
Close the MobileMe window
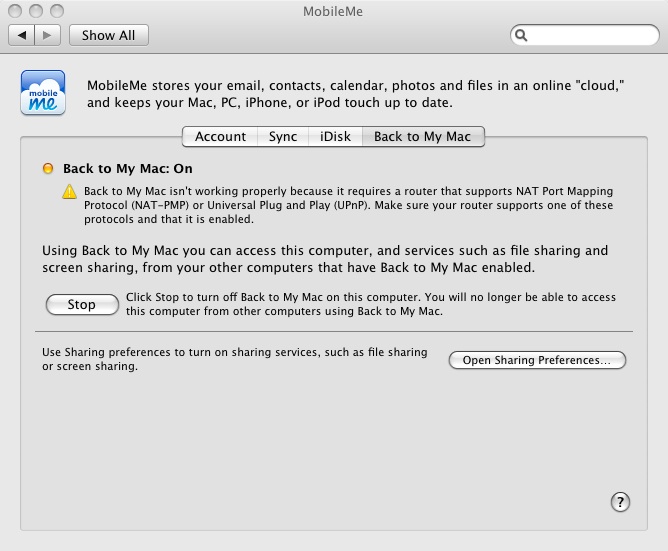pos(15,11)
